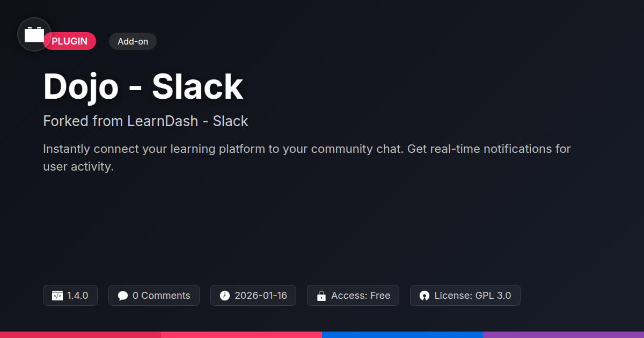Select the 1.4.0 version number text
Viewport: 644px width, 338px height.
coord(78,296)
